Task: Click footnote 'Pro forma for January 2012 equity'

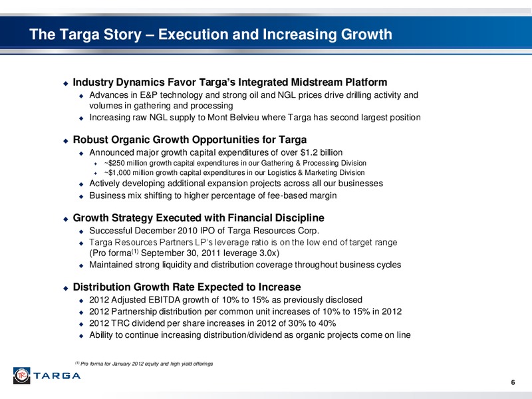Action: coord(144,364)
